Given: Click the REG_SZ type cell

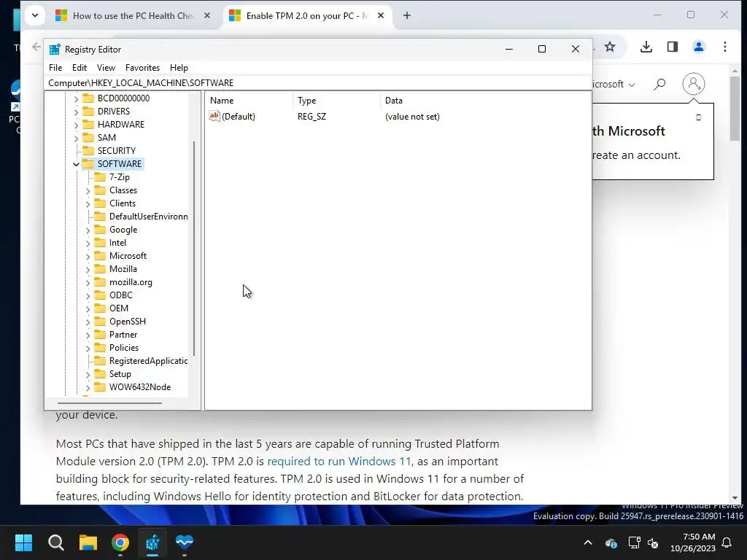Looking at the screenshot, I should click(311, 117).
